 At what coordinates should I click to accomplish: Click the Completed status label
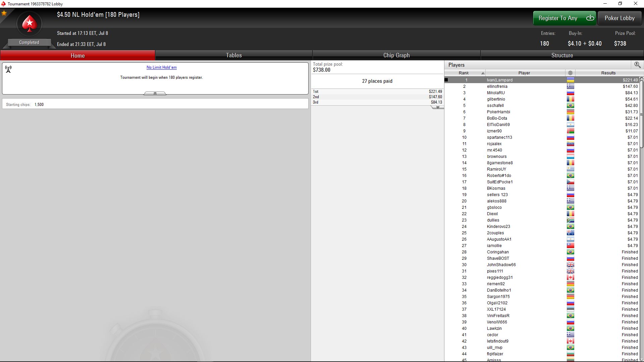[x=29, y=42]
